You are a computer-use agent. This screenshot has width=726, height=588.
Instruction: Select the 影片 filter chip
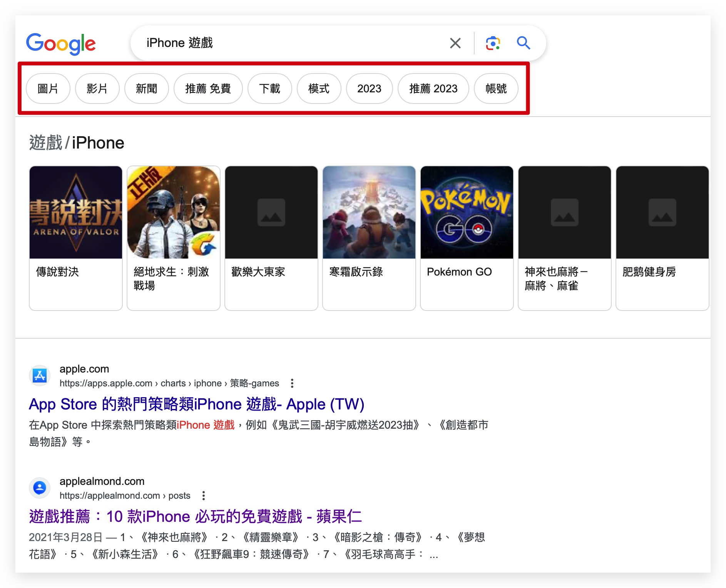tap(97, 89)
